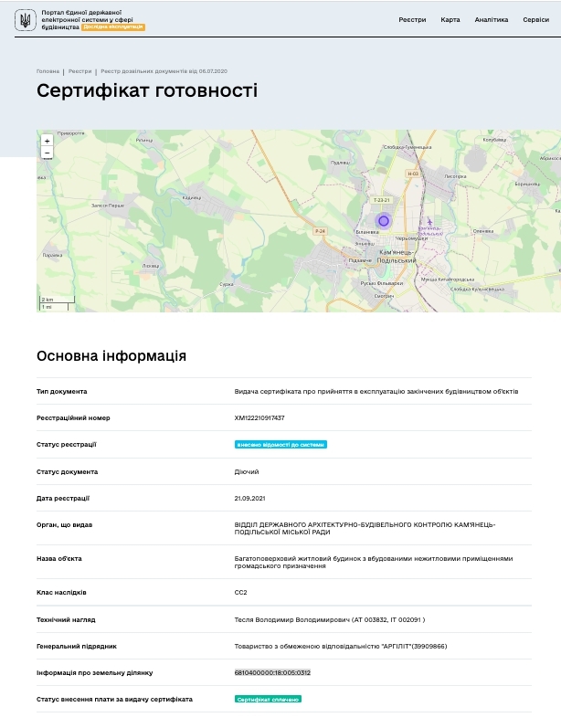The image size is (561, 728).
Task: Click the issuing authority ВІДДІЛ ДЕРЖАВНОГО АРХІТЕКТУРНО-БУДІВЕЛЬНОГО text
Action: [365, 528]
